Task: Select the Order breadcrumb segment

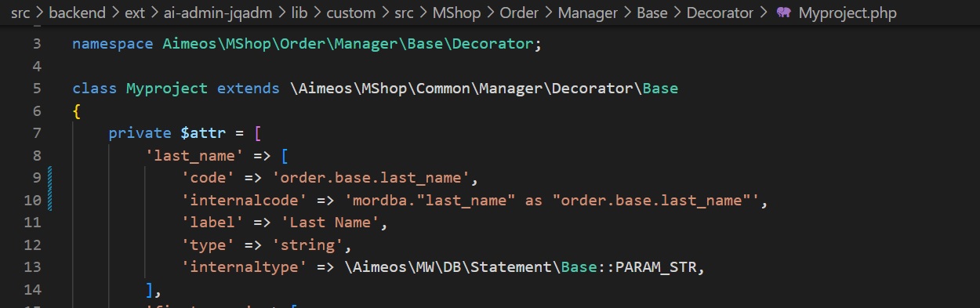Action: click(x=518, y=13)
